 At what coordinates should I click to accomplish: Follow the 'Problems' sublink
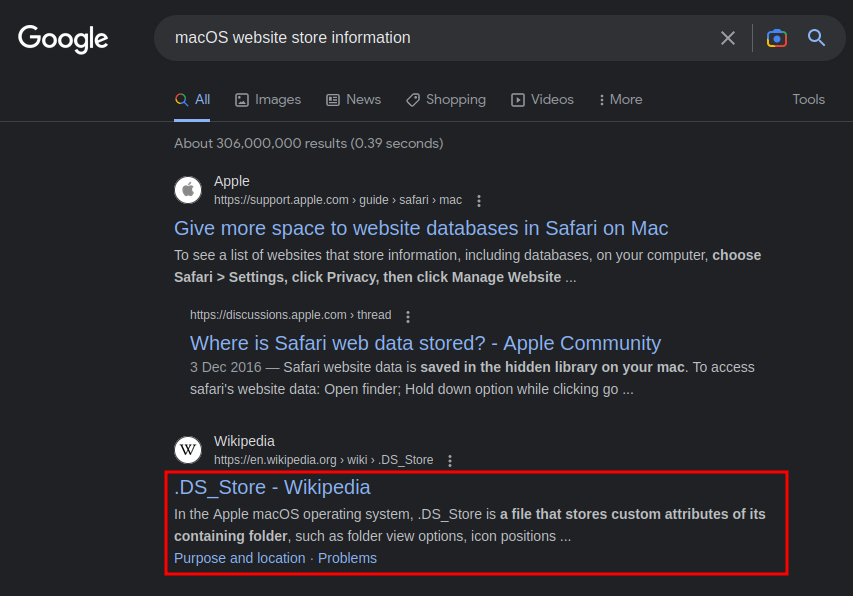pyautogui.click(x=347, y=558)
